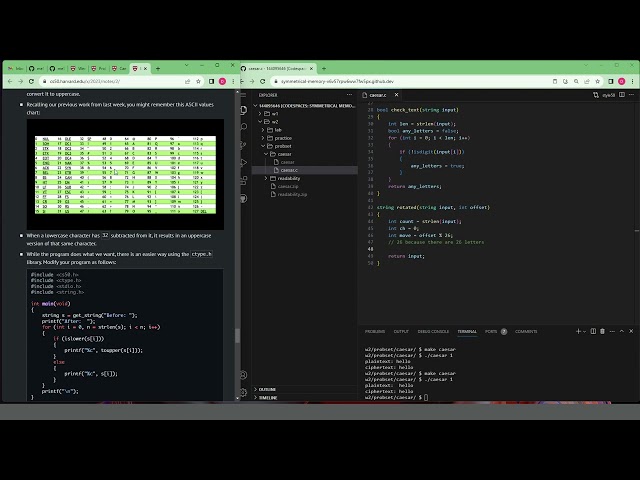The width and height of the screenshot is (640, 480).
Task: Open profile avatar in the left browser window
Action: 222,81
